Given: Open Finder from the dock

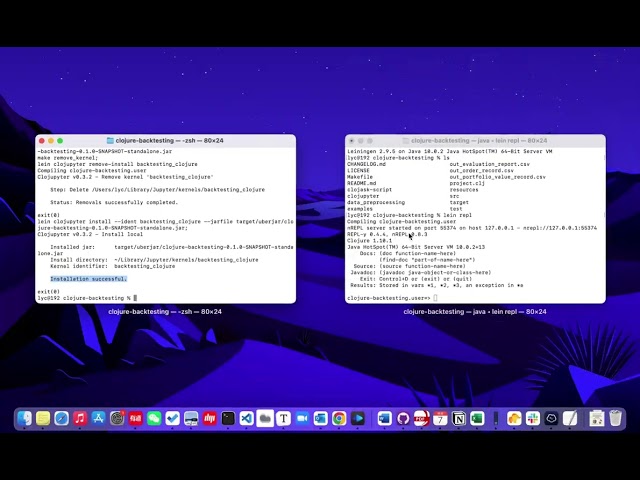Looking at the screenshot, I should [x=24, y=418].
